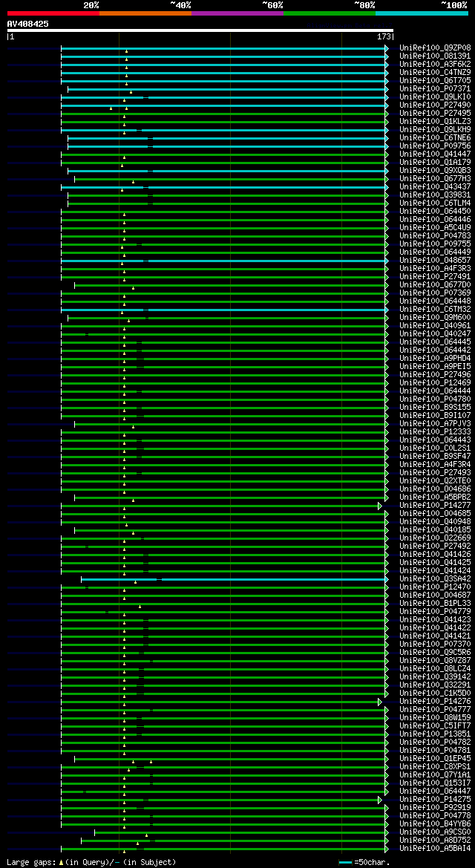Select the UniRef100_C8XPS1 label

point(435,767)
